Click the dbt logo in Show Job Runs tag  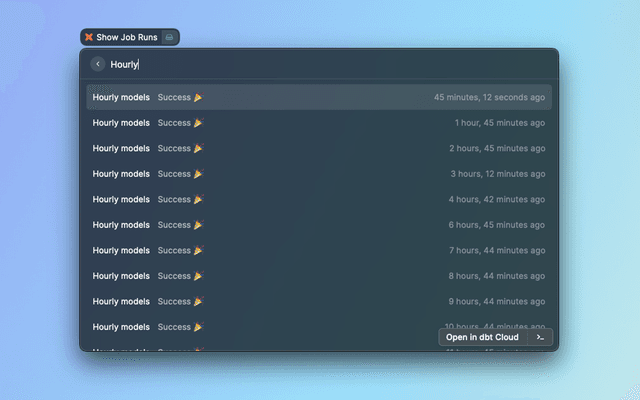(89, 37)
